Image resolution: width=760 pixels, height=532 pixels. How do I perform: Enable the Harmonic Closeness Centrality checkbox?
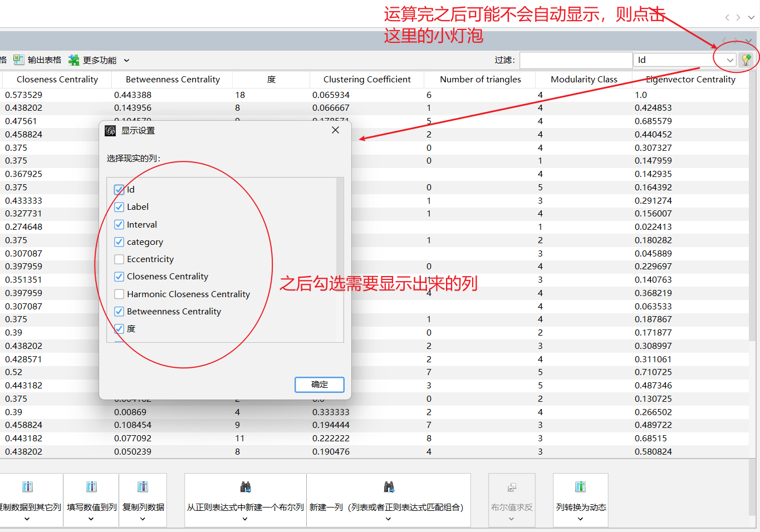pyautogui.click(x=119, y=294)
